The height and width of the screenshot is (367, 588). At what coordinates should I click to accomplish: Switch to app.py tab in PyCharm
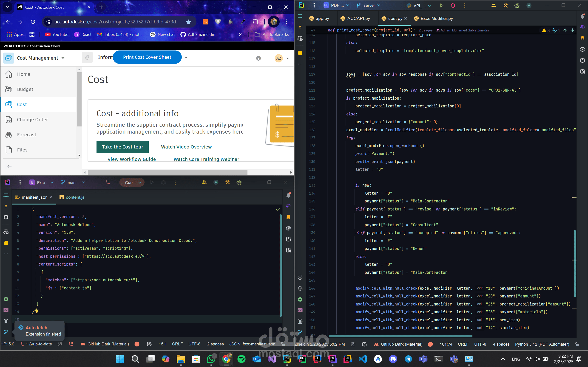point(319,18)
